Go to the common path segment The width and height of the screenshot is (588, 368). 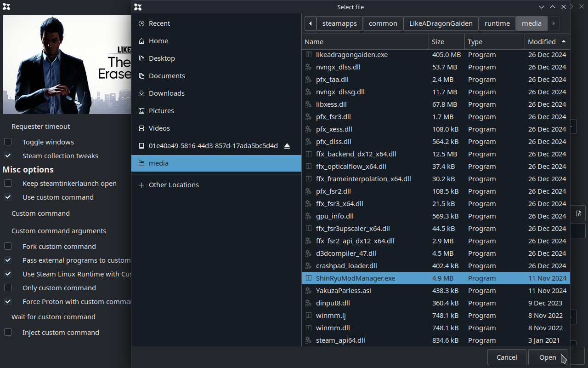(x=383, y=23)
